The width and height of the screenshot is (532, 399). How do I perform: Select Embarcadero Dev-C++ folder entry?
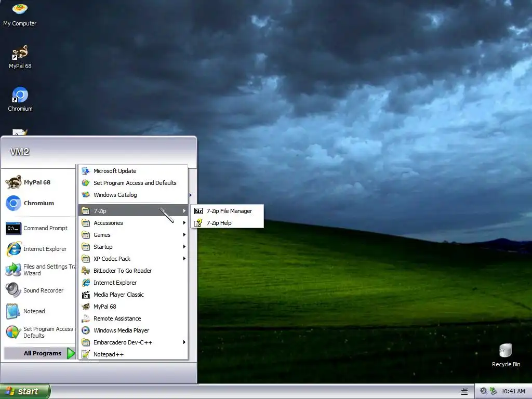tap(133, 342)
